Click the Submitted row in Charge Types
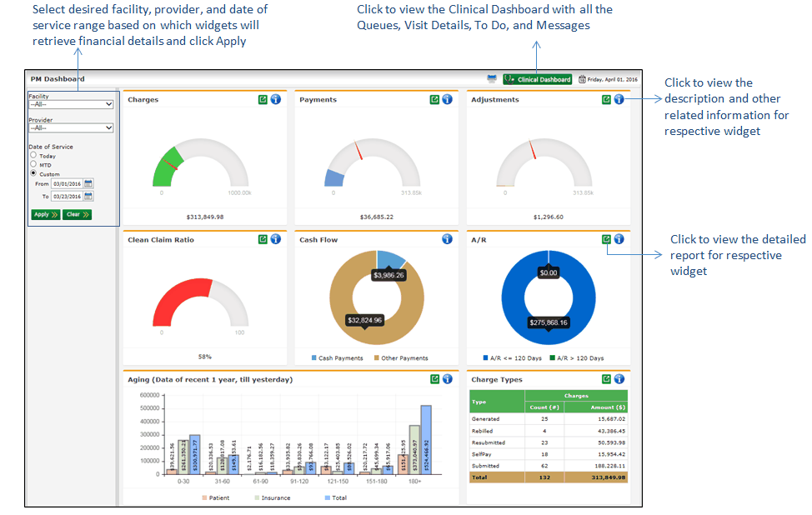 point(549,466)
